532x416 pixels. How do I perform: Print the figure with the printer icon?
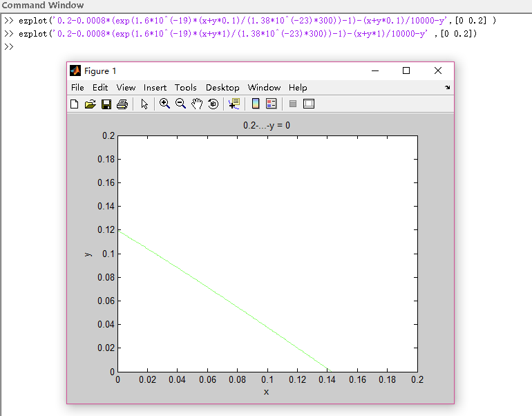coord(122,104)
